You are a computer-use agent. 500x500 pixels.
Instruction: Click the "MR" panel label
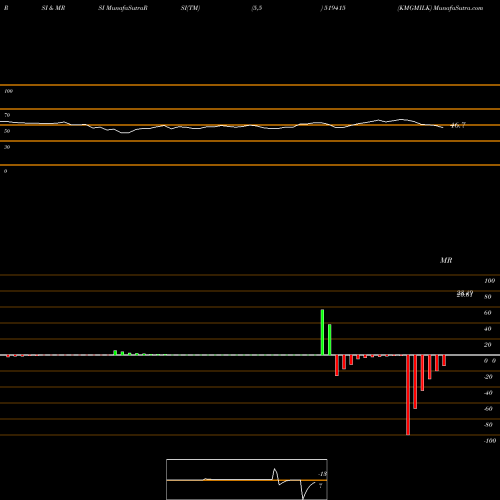click(x=446, y=260)
